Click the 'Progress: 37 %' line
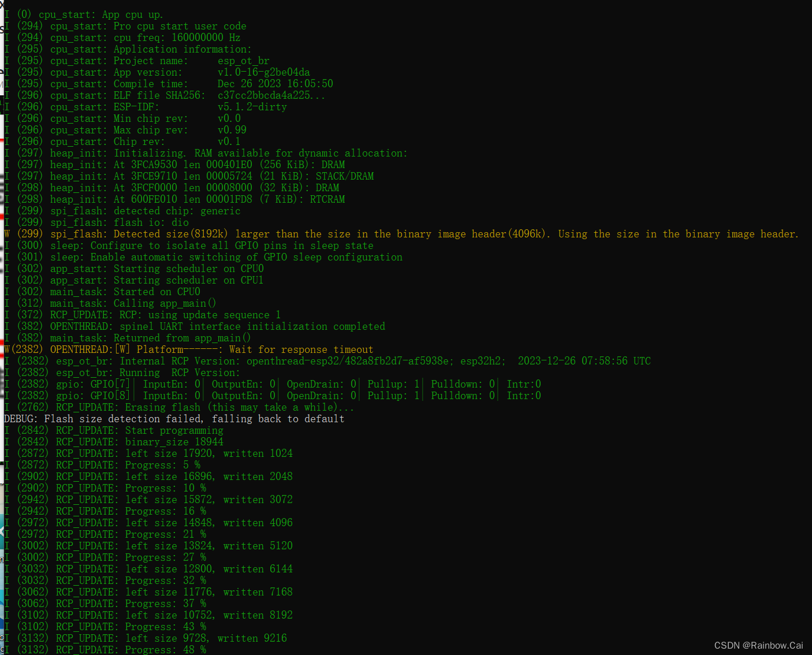The height and width of the screenshot is (655, 812). point(105,604)
